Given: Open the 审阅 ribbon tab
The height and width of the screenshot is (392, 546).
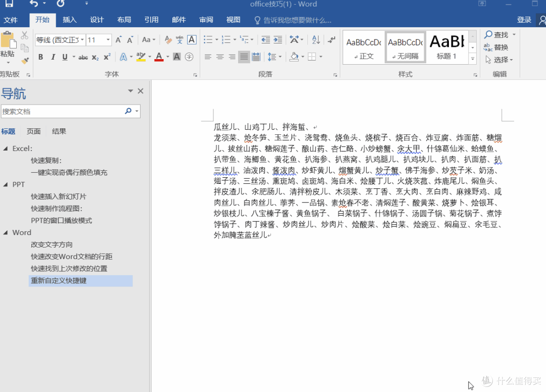Looking at the screenshot, I should (206, 20).
